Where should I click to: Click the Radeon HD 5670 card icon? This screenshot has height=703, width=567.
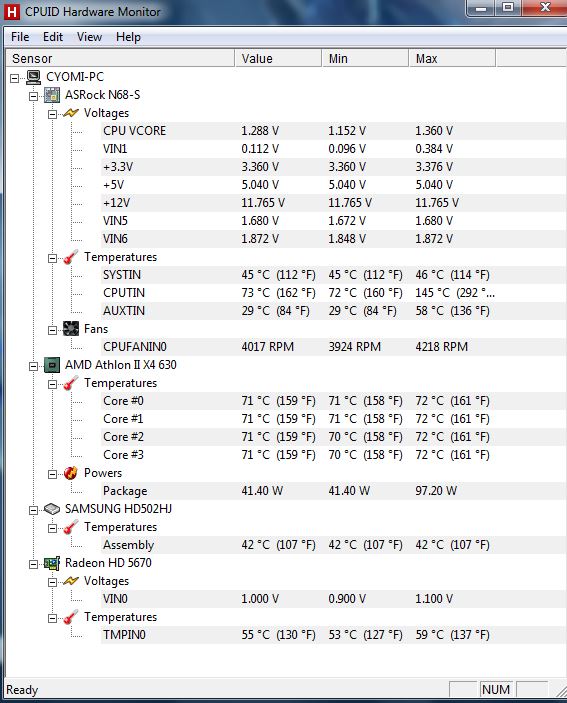click(52, 563)
